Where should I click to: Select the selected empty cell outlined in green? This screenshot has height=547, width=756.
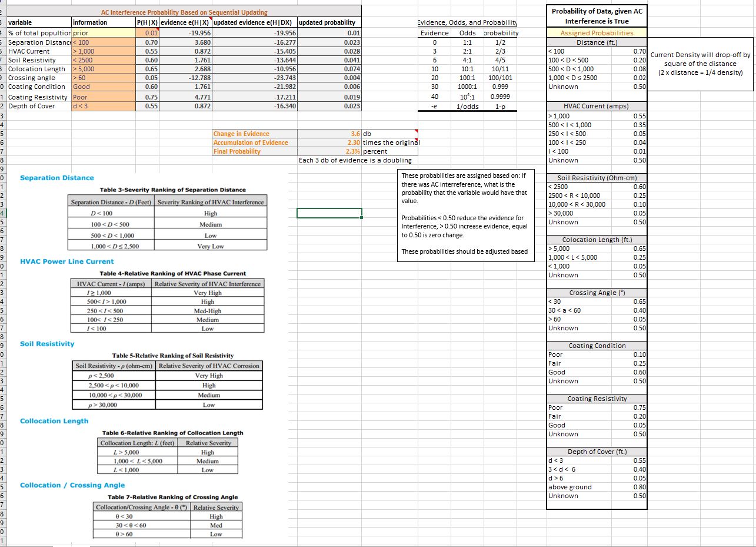point(329,213)
